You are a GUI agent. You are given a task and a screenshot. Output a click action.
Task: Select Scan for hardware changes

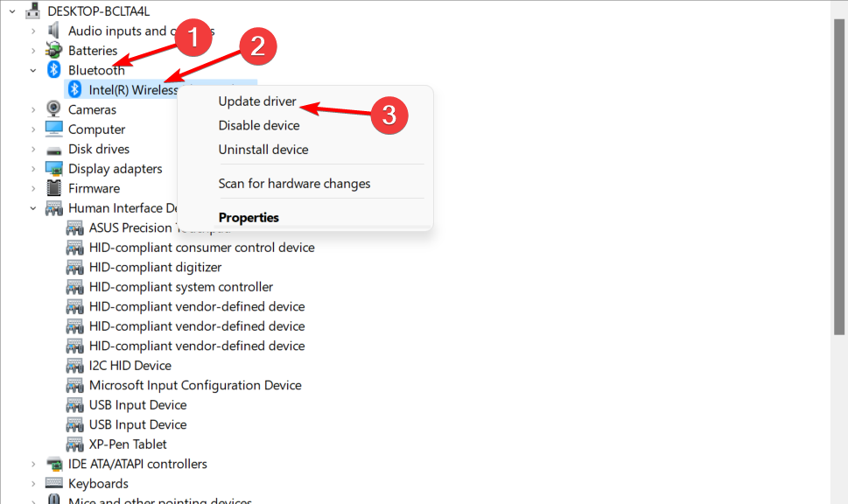[294, 184]
